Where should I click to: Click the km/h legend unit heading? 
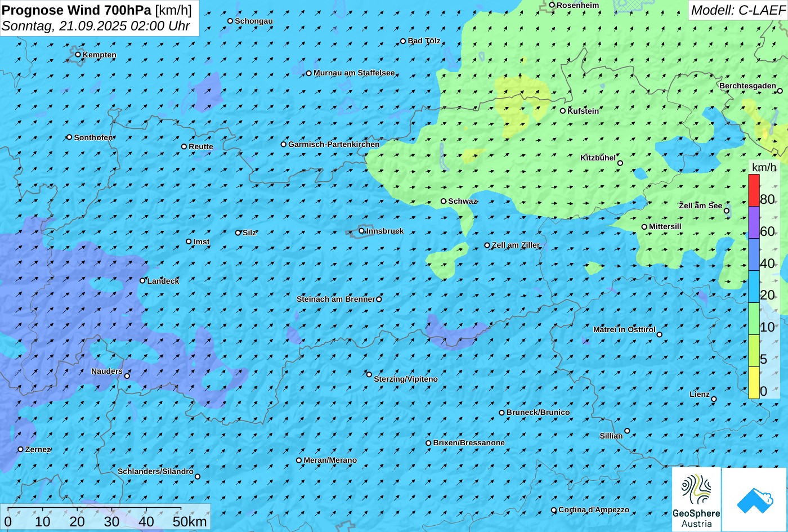(764, 167)
